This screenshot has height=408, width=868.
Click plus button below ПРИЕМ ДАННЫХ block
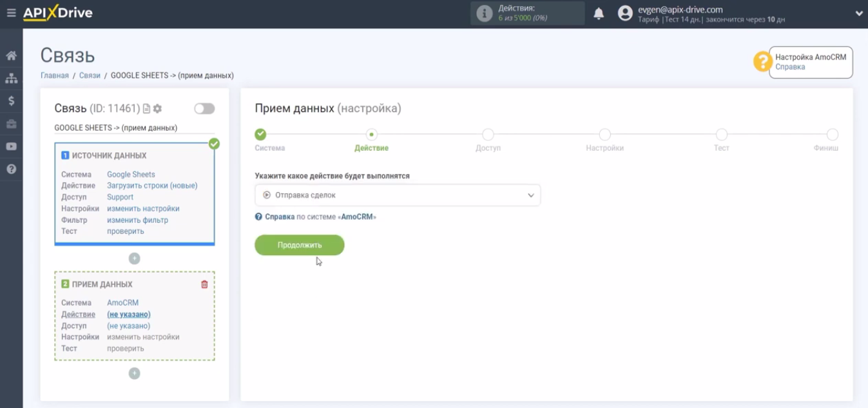[134, 373]
